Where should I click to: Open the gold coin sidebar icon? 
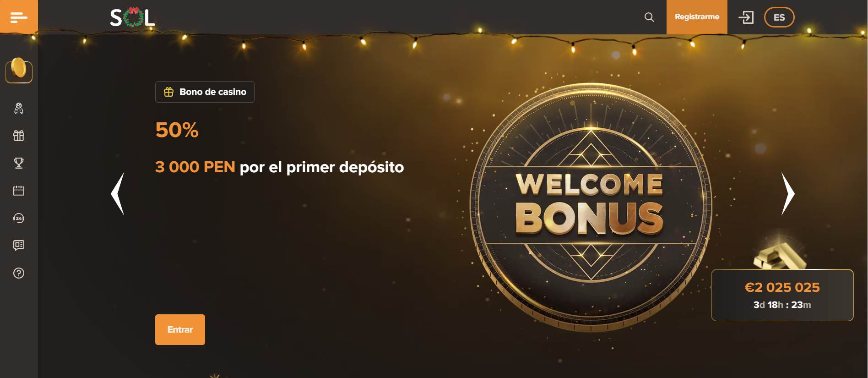pos(19,71)
